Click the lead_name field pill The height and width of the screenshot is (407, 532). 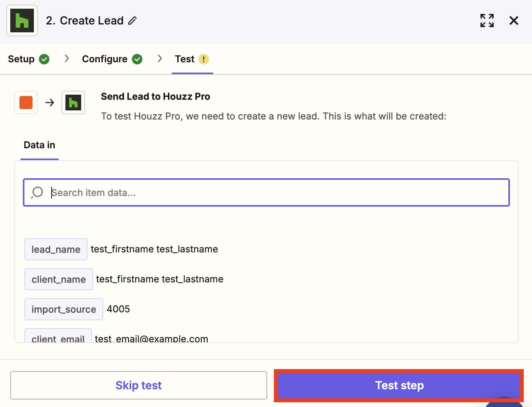coord(56,249)
